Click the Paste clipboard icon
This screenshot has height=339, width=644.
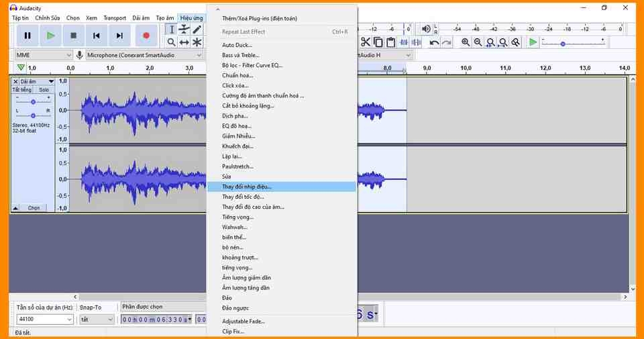[391, 42]
